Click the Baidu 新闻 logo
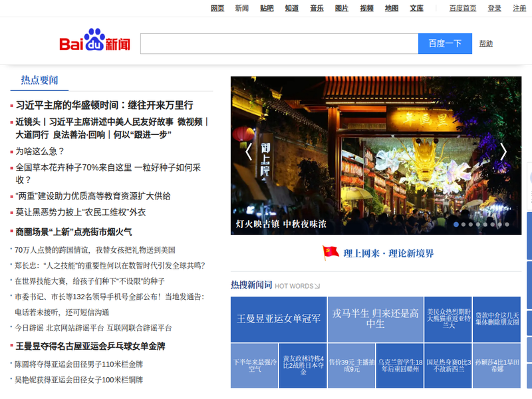The image size is (532, 399). (x=94, y=40)
